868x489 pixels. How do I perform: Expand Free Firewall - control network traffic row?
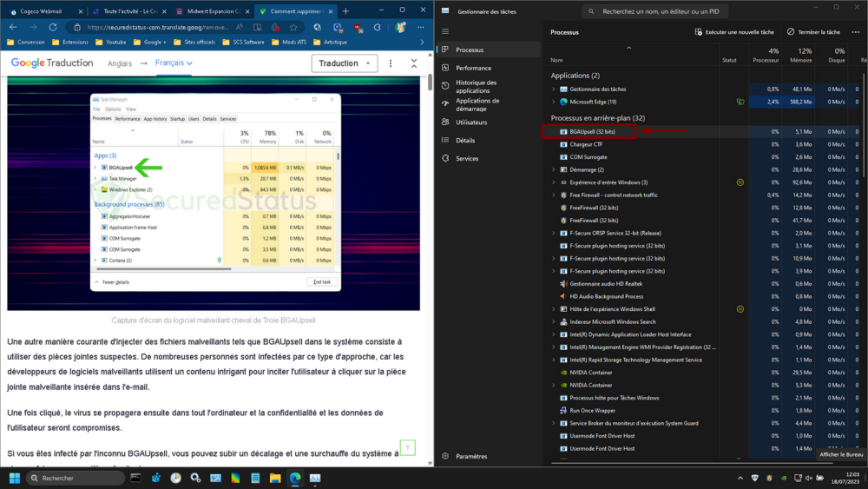click(553, 195)
